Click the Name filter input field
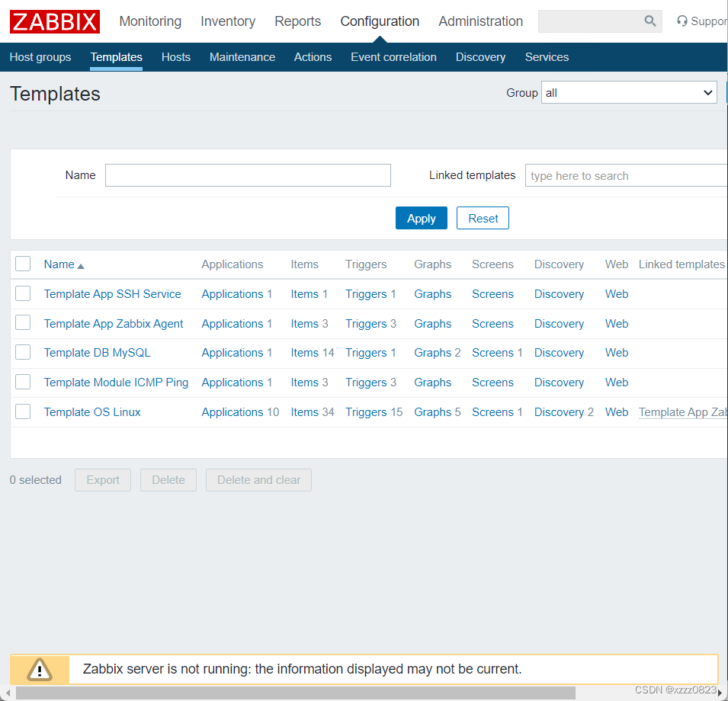The image size is (728, 701). pos(248,175)
